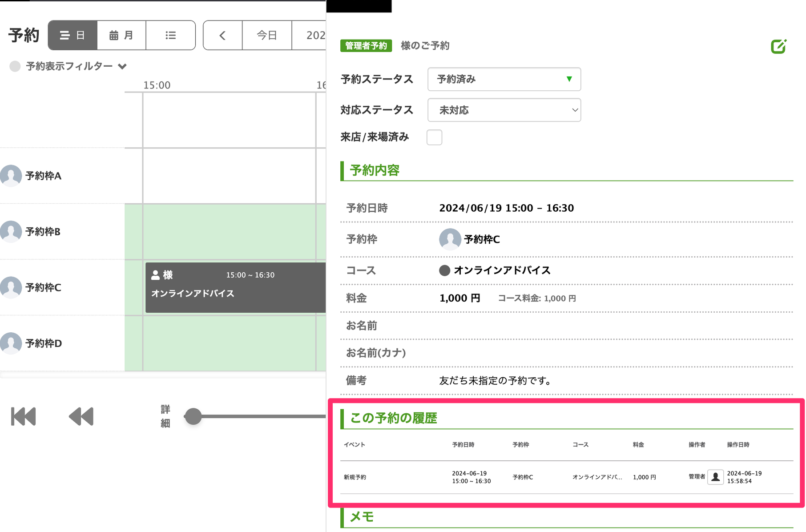Click the 予約枠B avatar icon
The height and width of the screenshot is (532, 806).
pyautogui.click(x=11, y=231)
